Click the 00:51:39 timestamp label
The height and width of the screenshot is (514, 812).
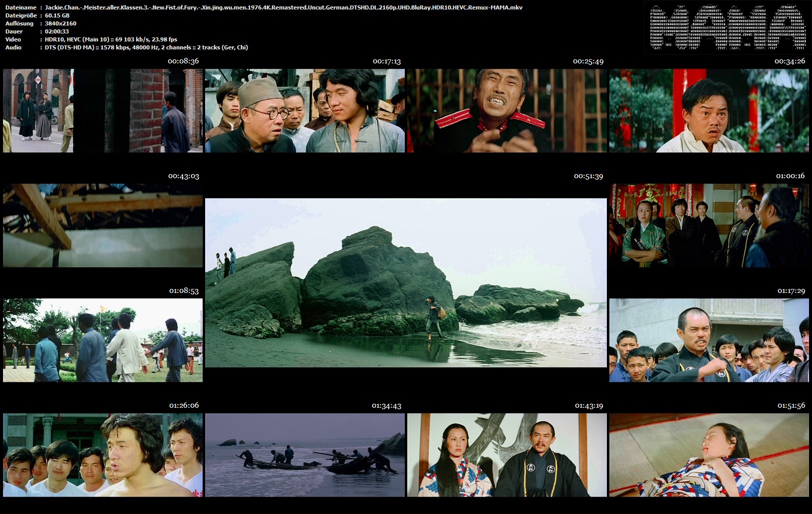click(x=588, y=176)
